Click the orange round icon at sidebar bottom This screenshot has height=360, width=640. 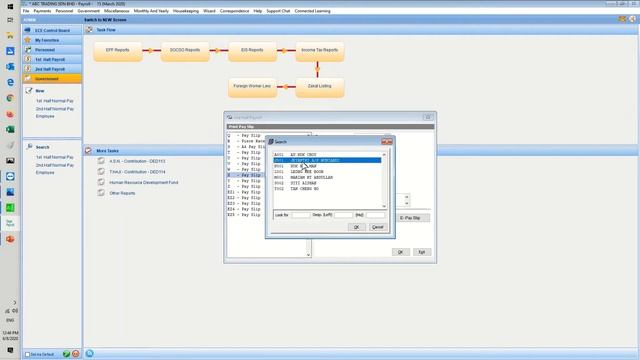(76, 354)
